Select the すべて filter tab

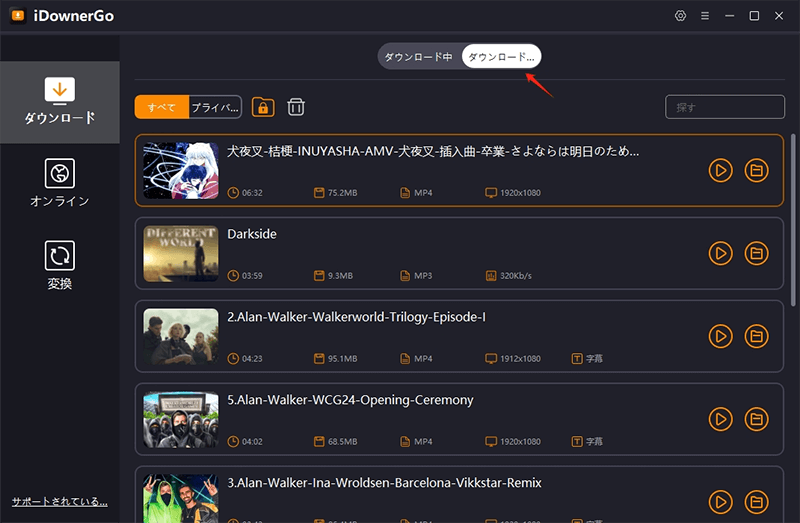click(162, 107)
